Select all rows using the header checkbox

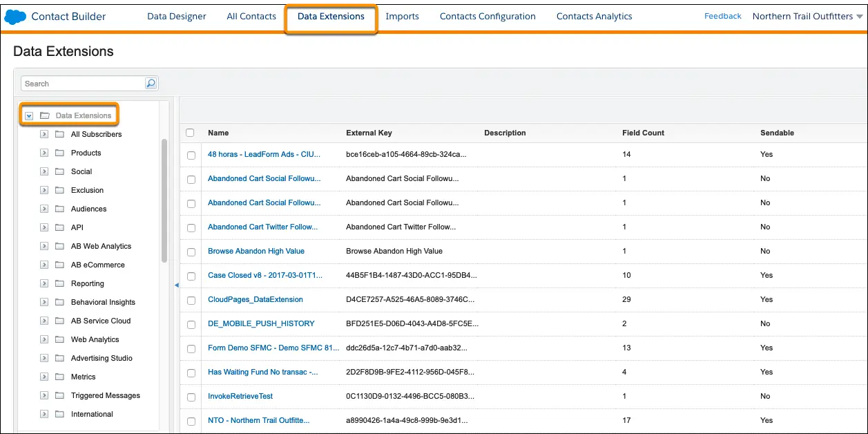191,132
